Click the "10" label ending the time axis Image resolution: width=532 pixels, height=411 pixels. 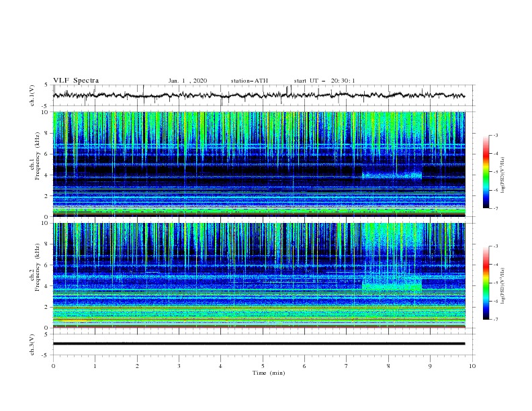(472, 366)
